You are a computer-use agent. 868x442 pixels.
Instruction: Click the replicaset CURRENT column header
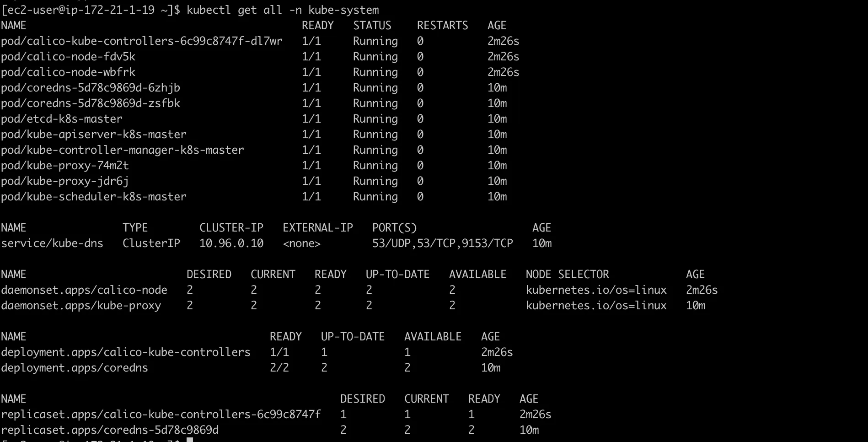coord(427,399)
